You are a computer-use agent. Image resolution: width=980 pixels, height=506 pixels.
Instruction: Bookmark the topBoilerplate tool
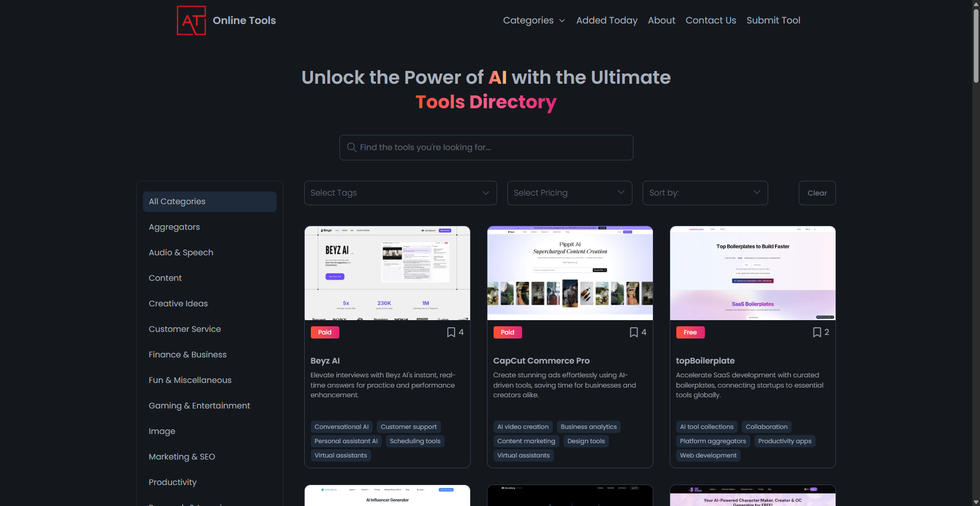[817, 332]
